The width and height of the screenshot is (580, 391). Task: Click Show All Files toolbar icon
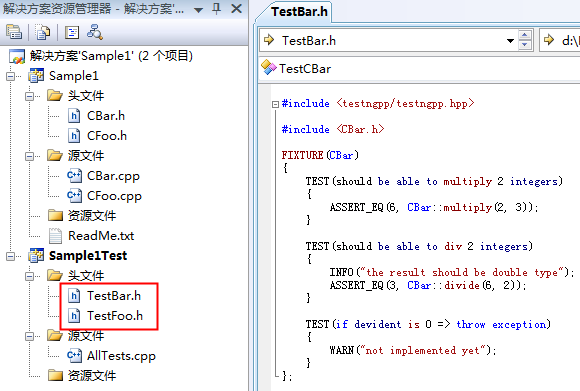pos(43,33)
